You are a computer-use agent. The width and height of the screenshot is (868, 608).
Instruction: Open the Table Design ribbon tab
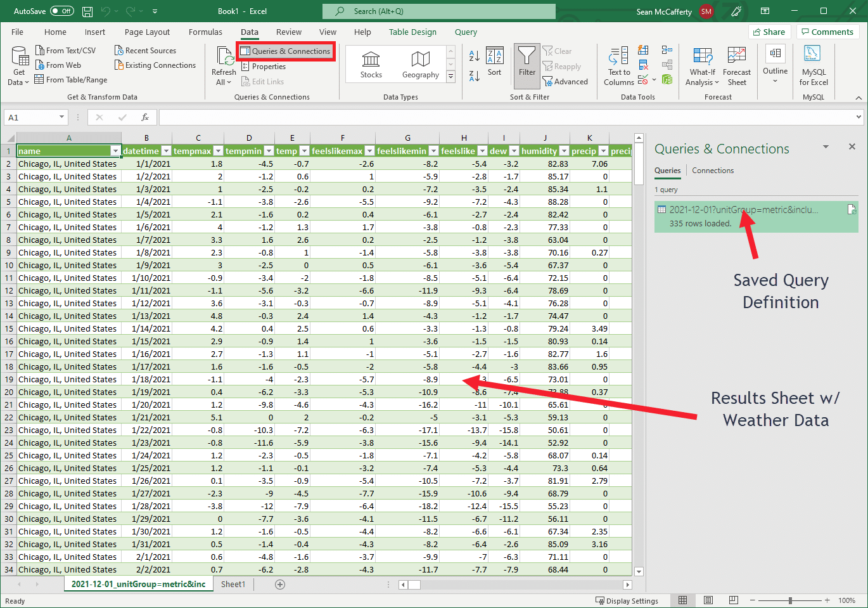tap(412, 32)
